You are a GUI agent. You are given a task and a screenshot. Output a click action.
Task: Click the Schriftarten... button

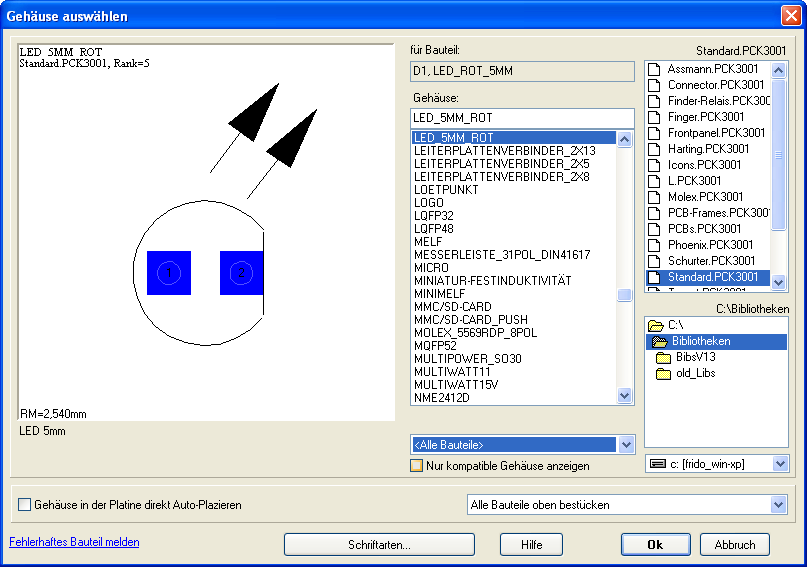pos(381,545)
